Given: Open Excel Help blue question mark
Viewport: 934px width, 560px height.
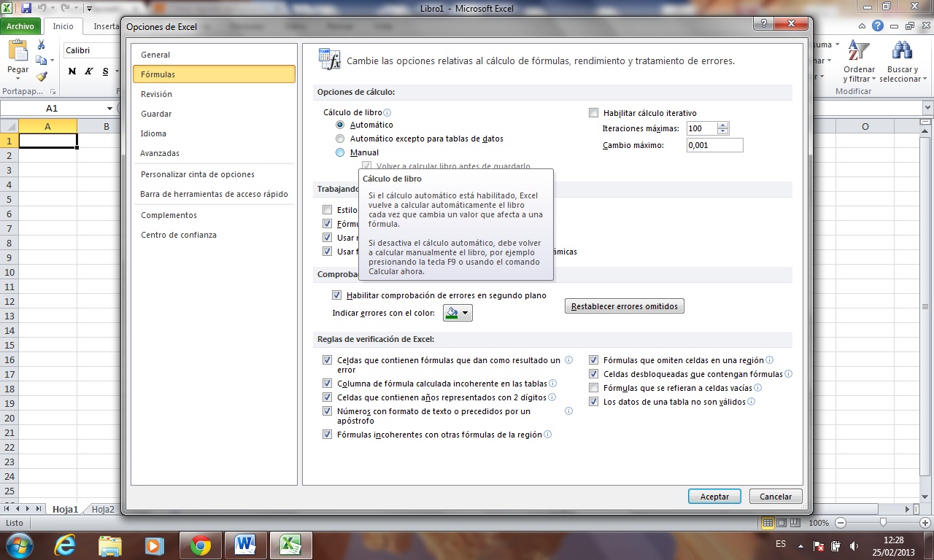Looking at the screenshot, I should point(878,26).
